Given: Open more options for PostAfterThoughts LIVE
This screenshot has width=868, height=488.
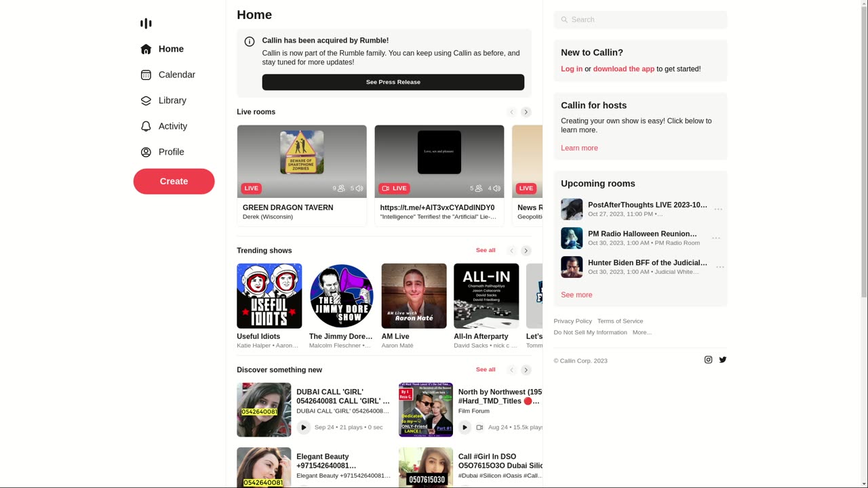Looking at the screenshot, I should (x=718, y=209).
